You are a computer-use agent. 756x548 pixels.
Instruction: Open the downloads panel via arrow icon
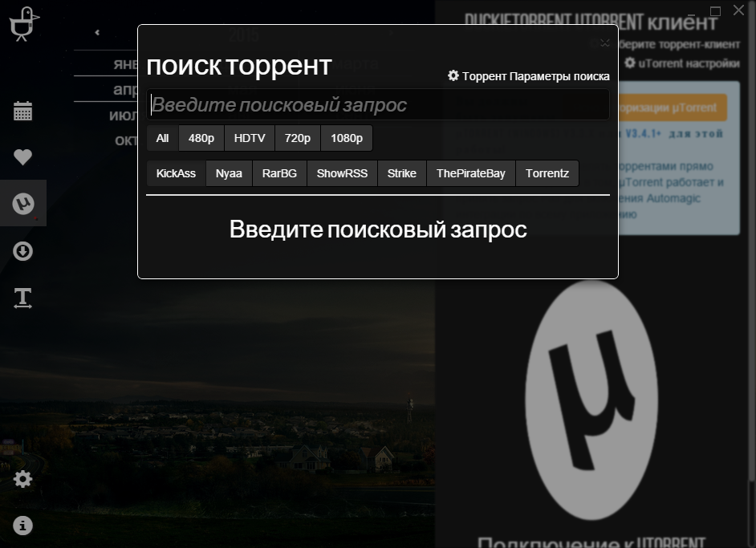[x=22, y=251]
